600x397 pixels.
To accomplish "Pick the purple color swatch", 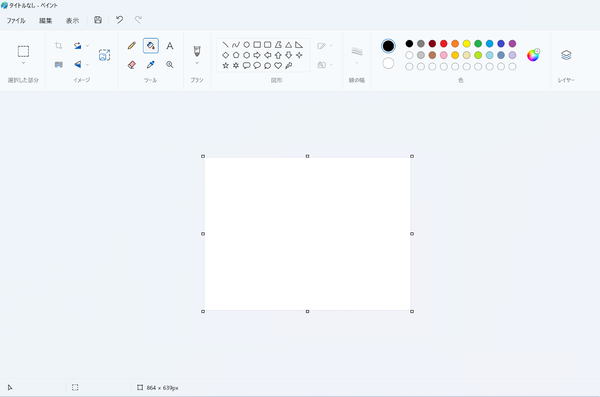I will point(512,44).
